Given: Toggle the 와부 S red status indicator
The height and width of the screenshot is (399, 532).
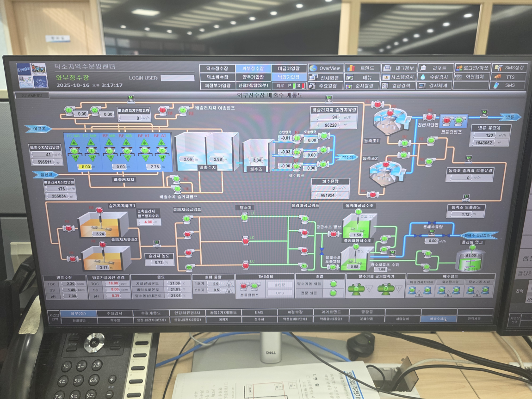Looking at the screenshot, I should pyautogui.click(x=303, y=86).
